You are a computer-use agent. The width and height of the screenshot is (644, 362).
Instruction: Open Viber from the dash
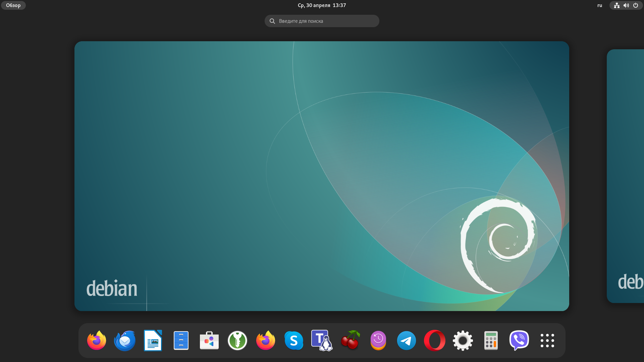(x=519, y=340)
